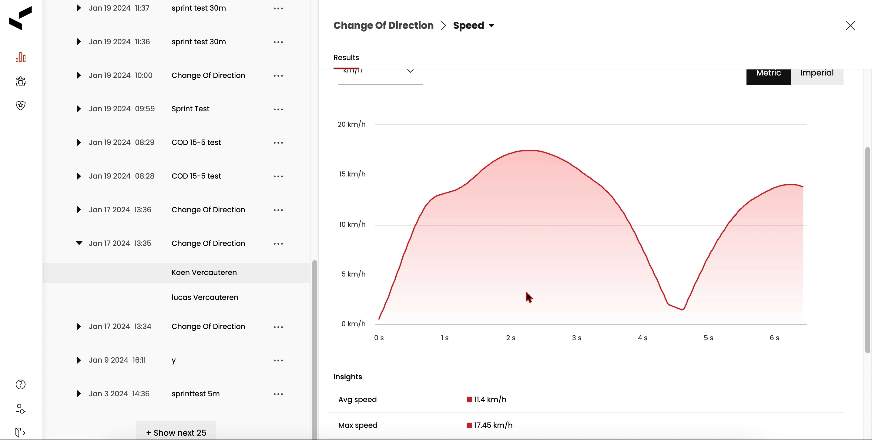Expand the Jan 19 10:00 Change Of Direction row
Image resolution: width=872 pixels, height=440 pixels.
[78, 75]
